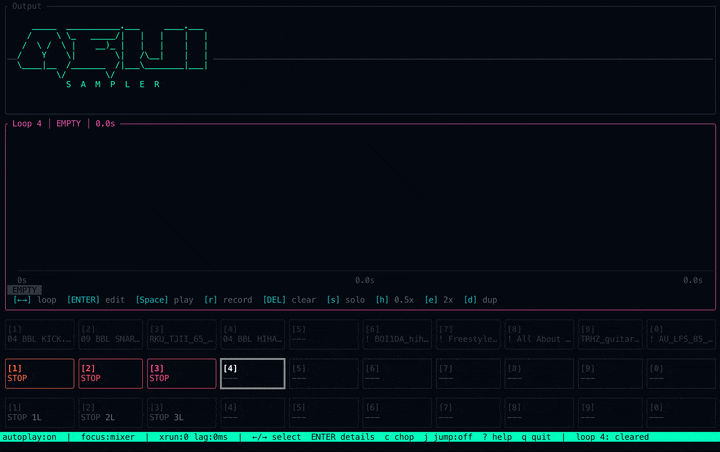Click the [r] record shortcut hint
The height and width of the screenshot is (452, 720).
pyautogui.click(x=228, y=299)
